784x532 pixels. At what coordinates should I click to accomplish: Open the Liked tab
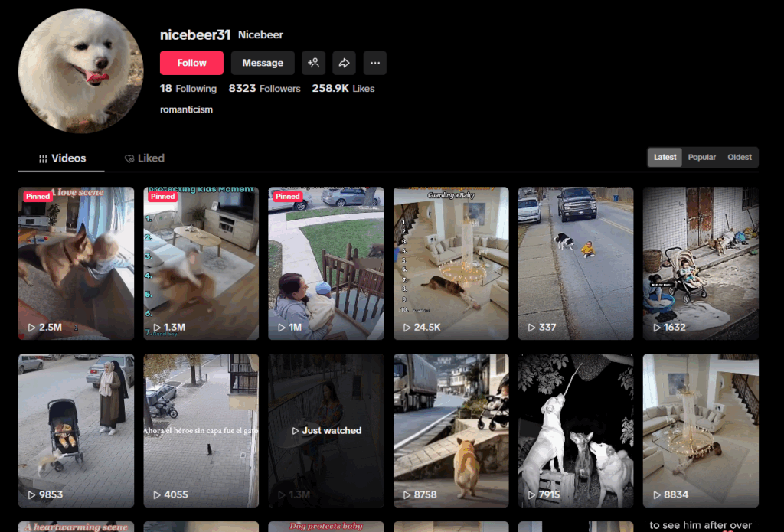(x=144, y=158)
